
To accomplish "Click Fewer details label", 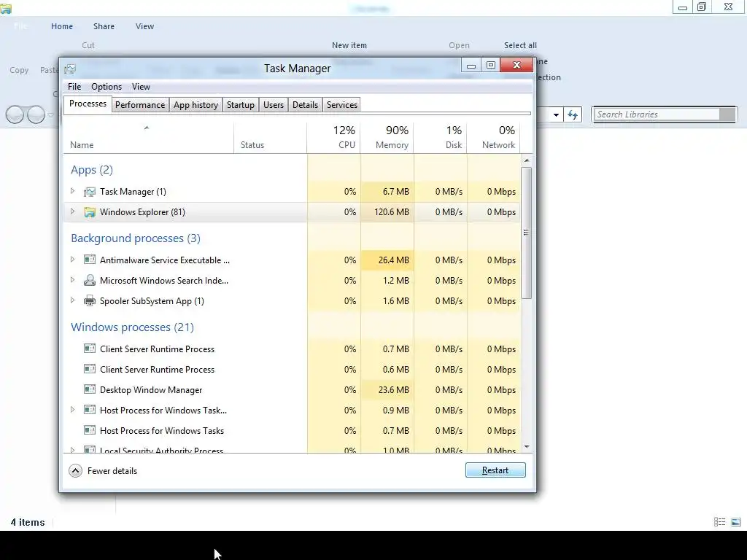I will click(112, 471).
